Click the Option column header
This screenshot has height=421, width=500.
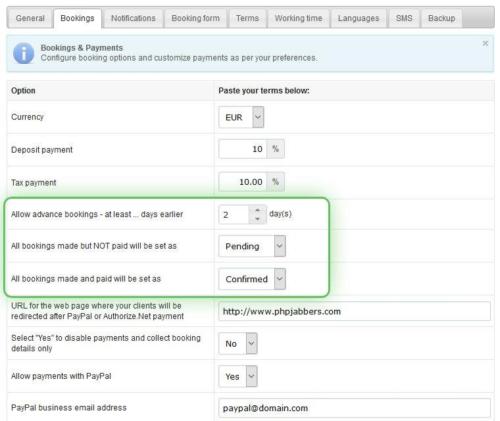click(x=23, y=91)
